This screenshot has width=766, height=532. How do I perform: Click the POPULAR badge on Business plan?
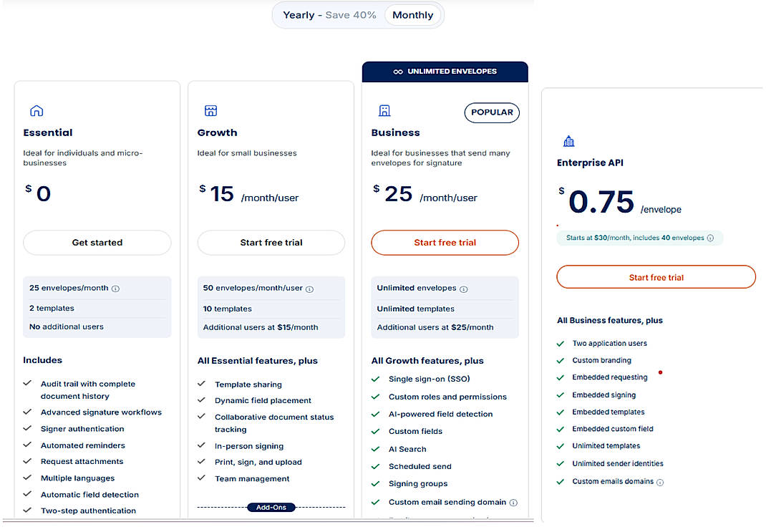491,112
